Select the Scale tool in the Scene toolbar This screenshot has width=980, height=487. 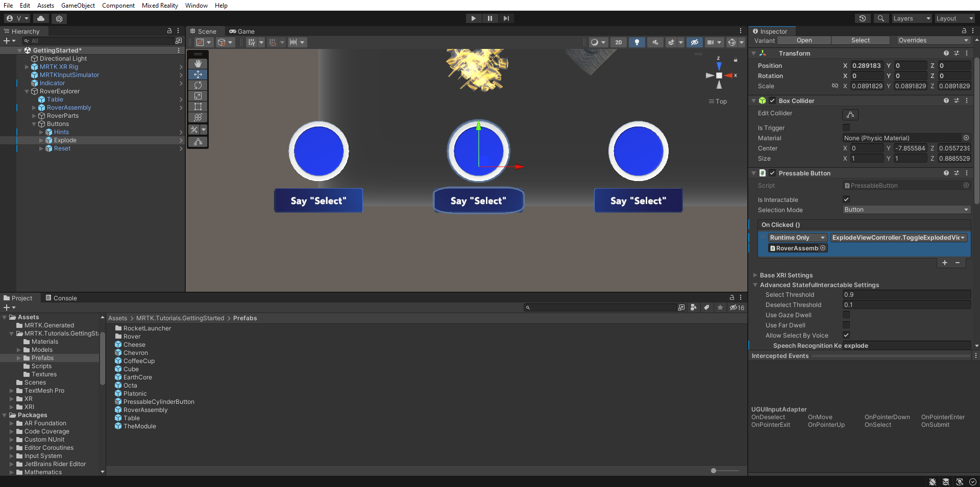(x=198, y=96)
